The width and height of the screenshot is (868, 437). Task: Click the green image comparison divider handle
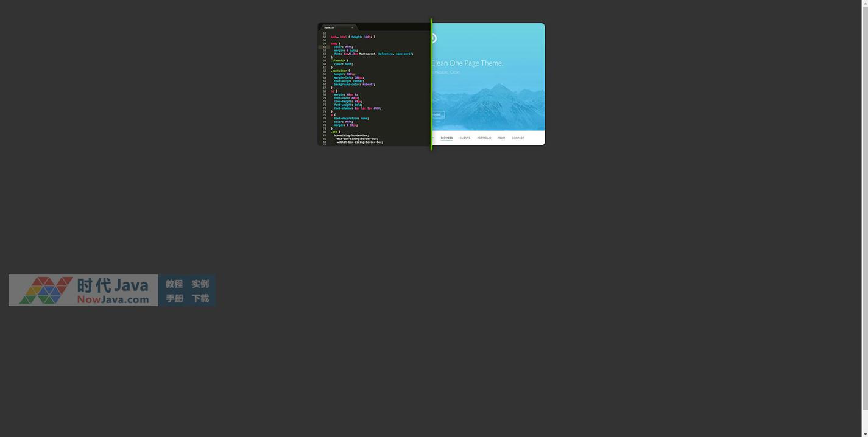click(431, 84)
